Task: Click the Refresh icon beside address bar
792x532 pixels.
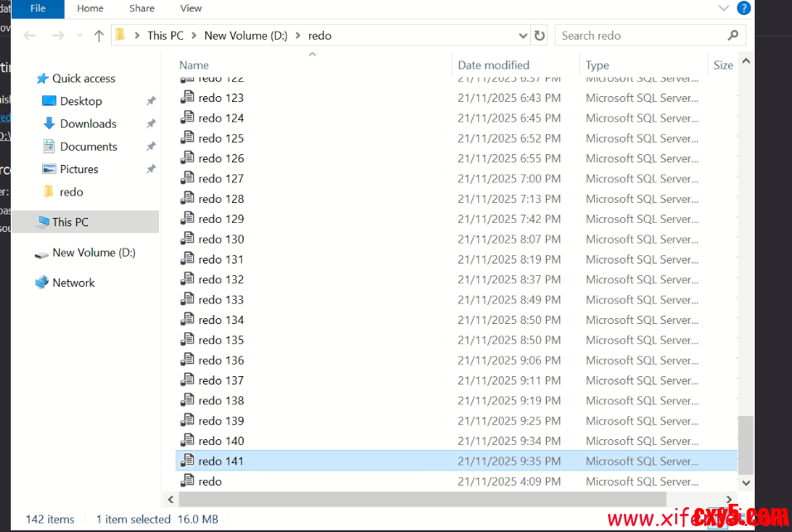Action: pos(540,36)
